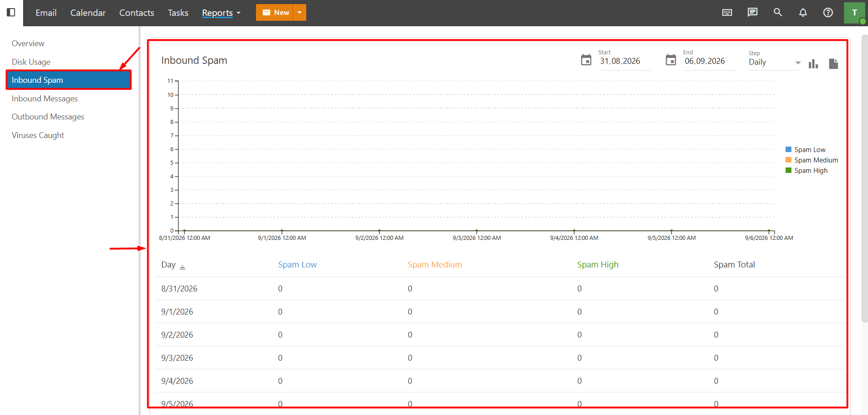Image resolution: width=868 pixels, height=415 pixels.
Task: Open the Disk Usage report
Action: click(31, 62)
